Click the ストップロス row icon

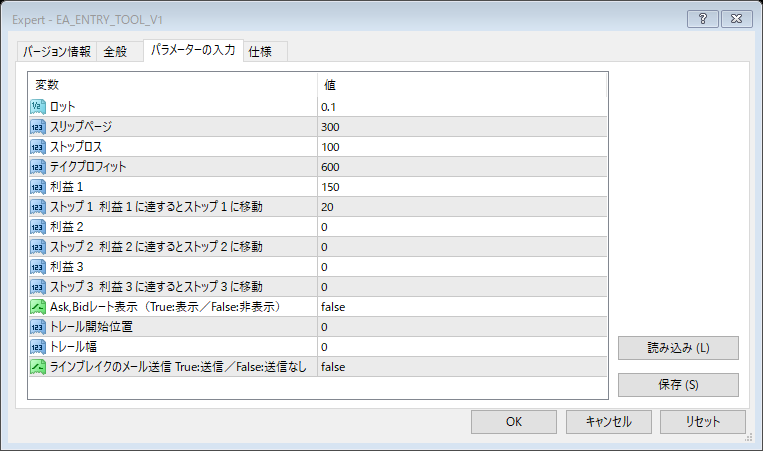click(x=38, y=147)
